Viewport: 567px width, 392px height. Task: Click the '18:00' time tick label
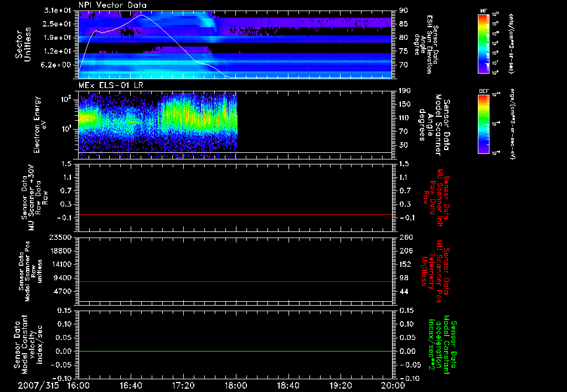coord(236,385)
